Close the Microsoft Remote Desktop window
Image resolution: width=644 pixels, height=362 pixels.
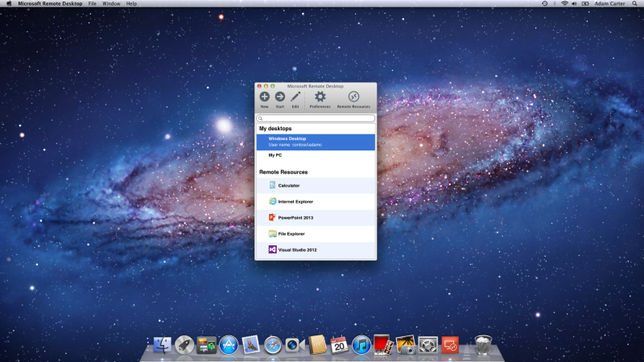click(x=259, y=86)
